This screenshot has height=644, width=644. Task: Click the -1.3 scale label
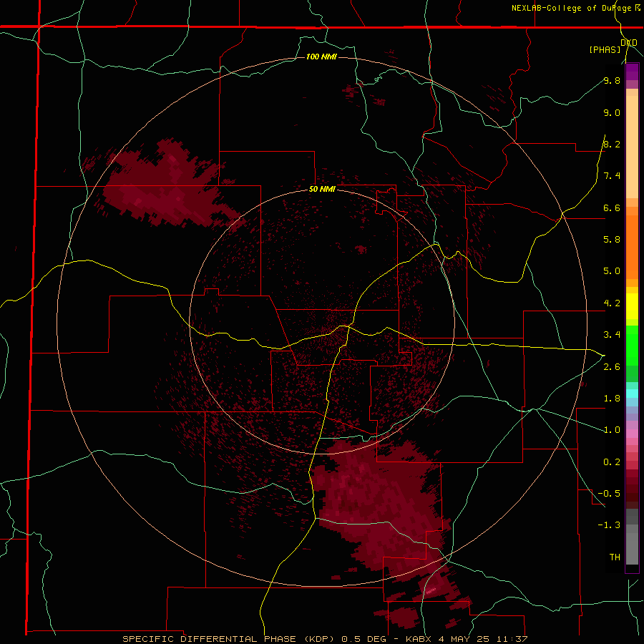(609, 525)
